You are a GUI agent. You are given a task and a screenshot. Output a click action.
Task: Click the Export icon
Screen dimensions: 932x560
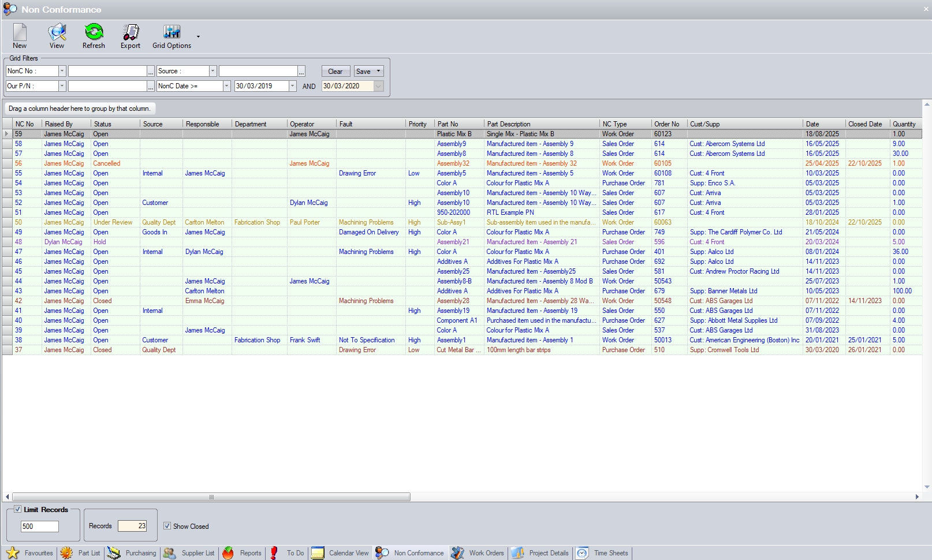[x=131, y=33]
